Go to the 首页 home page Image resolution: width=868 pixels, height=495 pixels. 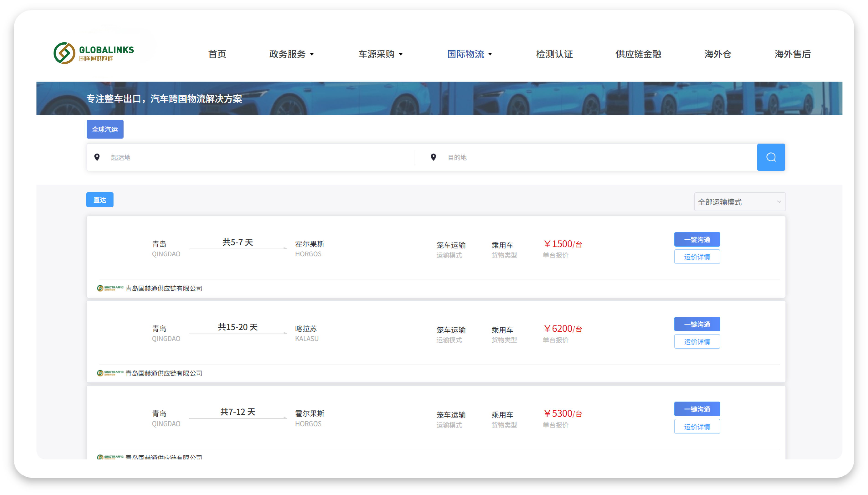(x=217, y=54)
